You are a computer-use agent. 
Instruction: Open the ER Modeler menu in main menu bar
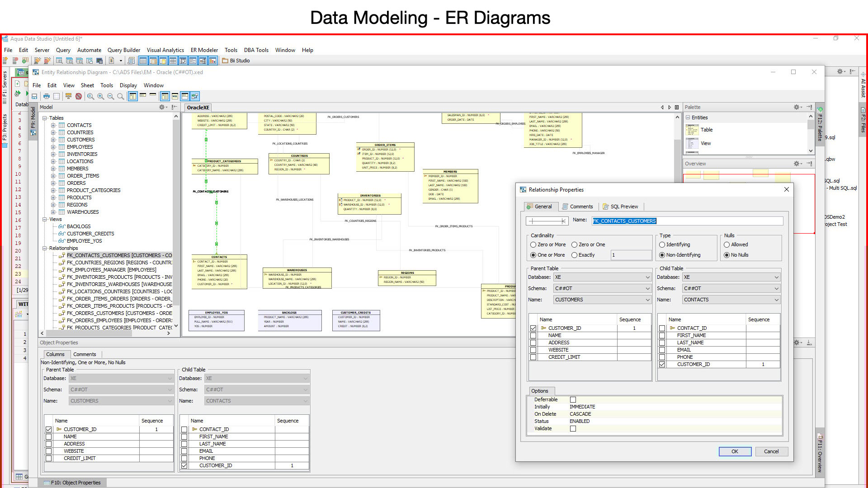tap(204, 50)
